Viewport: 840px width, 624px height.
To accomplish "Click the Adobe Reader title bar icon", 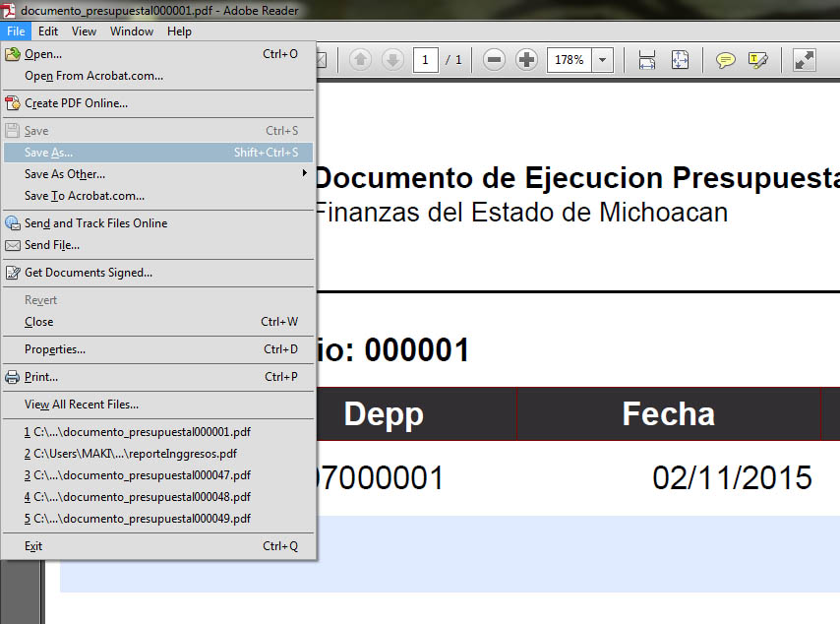I will [x=8, y=10].
